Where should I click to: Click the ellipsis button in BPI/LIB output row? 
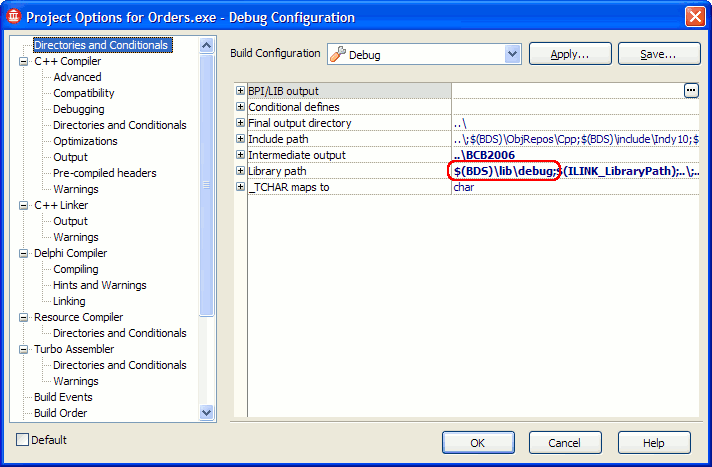tap(690, 91)
